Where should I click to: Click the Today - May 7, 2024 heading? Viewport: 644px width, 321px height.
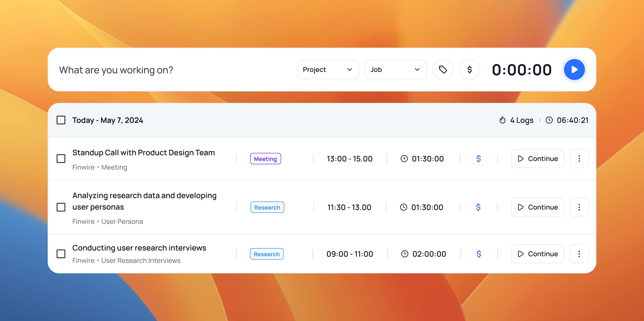[x=108, y=120]
